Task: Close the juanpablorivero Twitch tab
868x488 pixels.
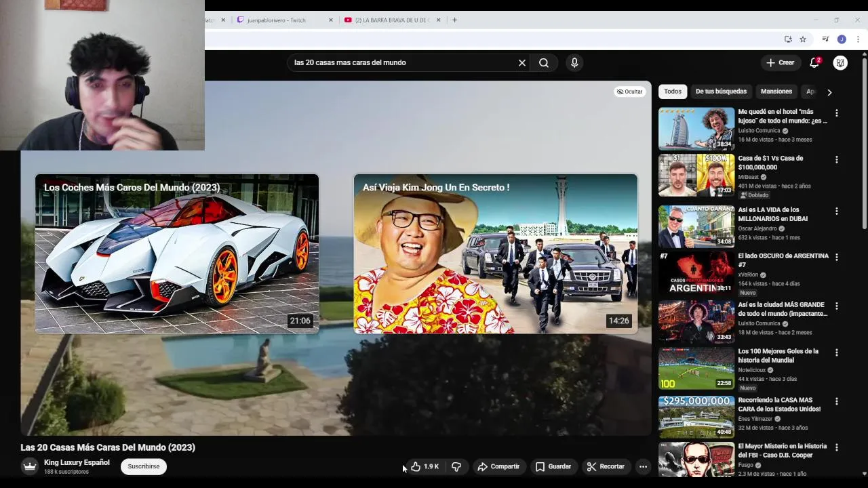Action: tap(331, 20)
